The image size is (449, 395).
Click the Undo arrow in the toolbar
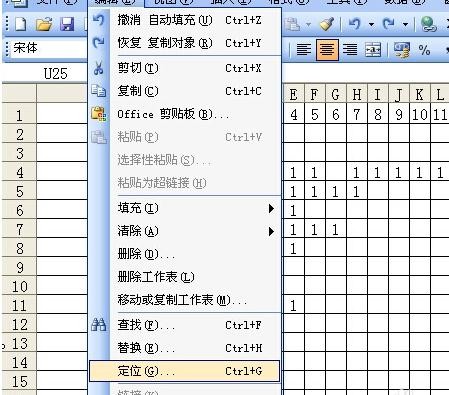[x=355, y=24]
